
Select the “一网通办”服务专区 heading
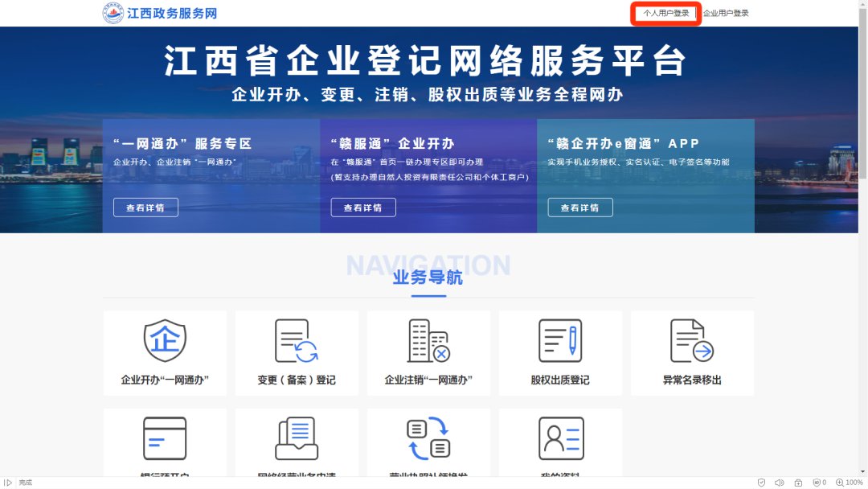[x=182, y=144]
